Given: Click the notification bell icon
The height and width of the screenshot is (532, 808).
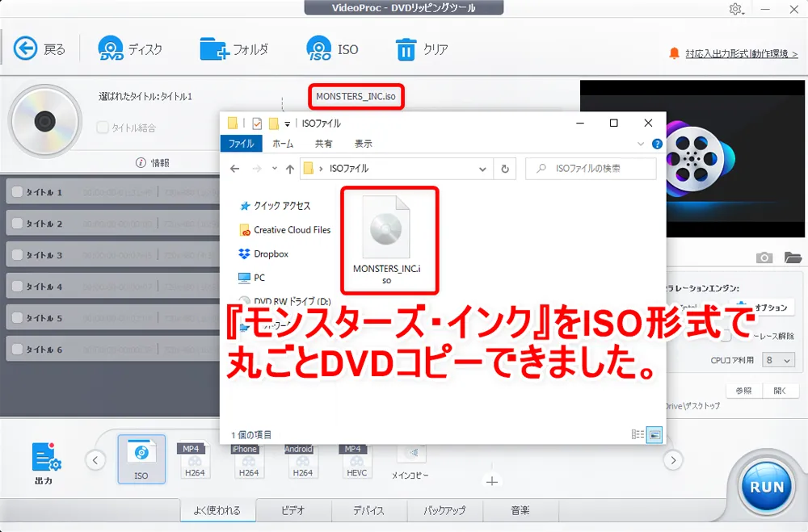Looking at the screenshot, I should click(x=674, y=53).
